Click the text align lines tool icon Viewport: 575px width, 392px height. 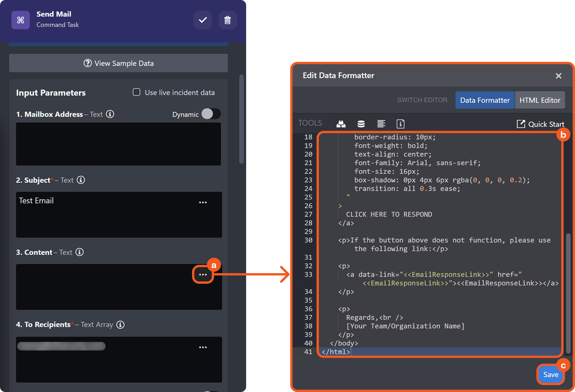pyautogui.click(x=381, y=124)
